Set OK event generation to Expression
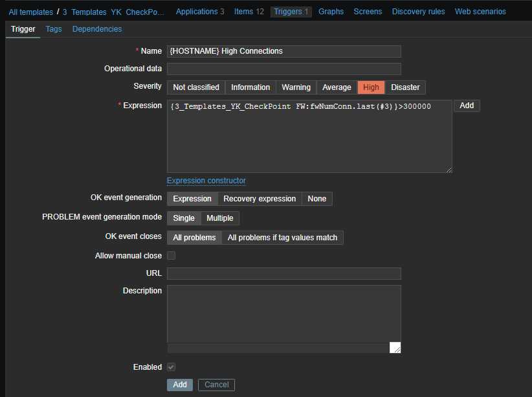This screenshot has height=397, width=532. click(x=192, y=199)
